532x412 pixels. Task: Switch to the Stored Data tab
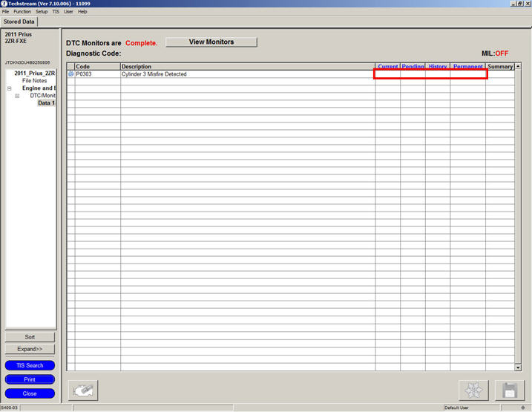[19, 22]
